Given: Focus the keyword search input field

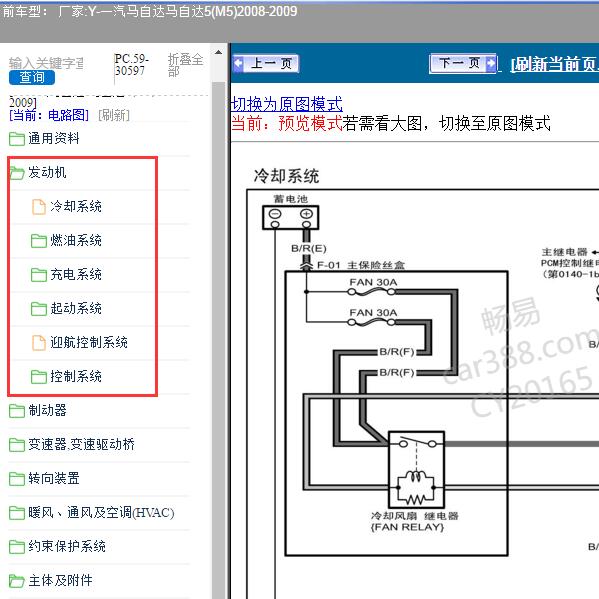Looking at the screenshot, I should (46, 63).
